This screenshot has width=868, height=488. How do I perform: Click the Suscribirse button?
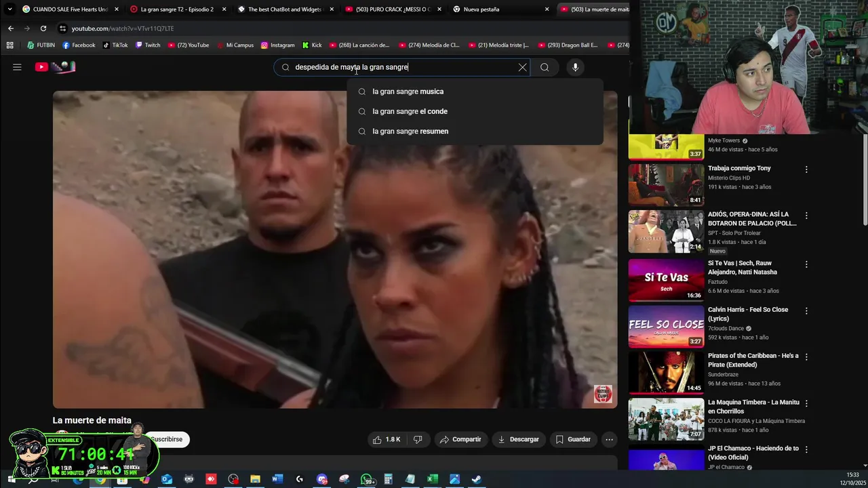(x=167, y=439)
